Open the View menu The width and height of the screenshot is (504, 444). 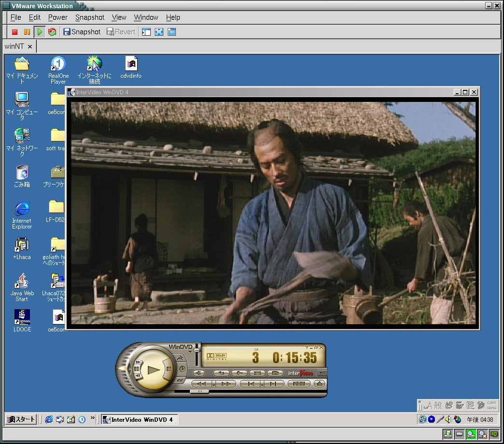tap(119, 17)
